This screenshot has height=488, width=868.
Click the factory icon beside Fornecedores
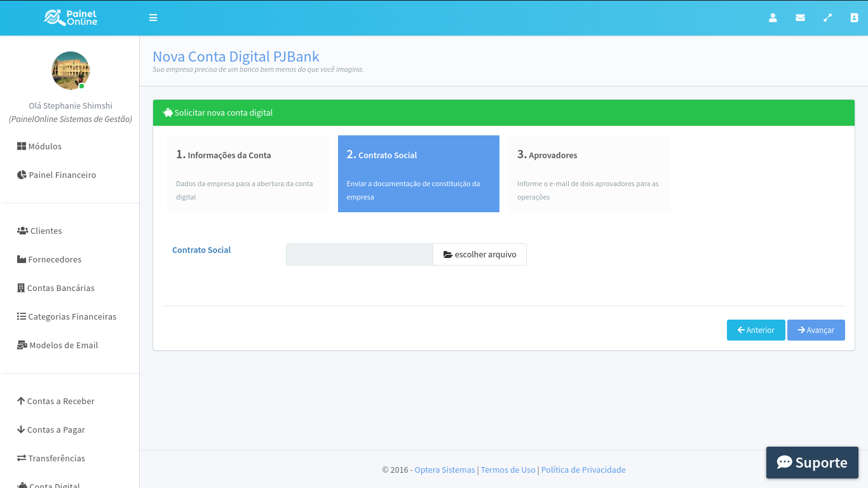point(22,259)
